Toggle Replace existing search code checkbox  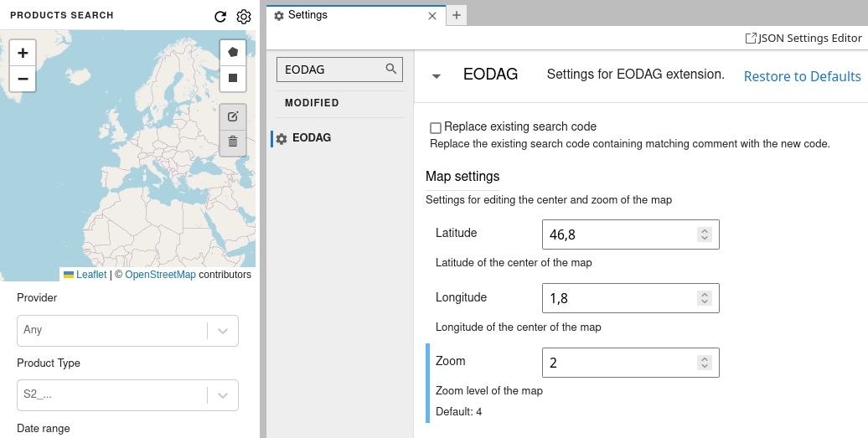(436, 128)
